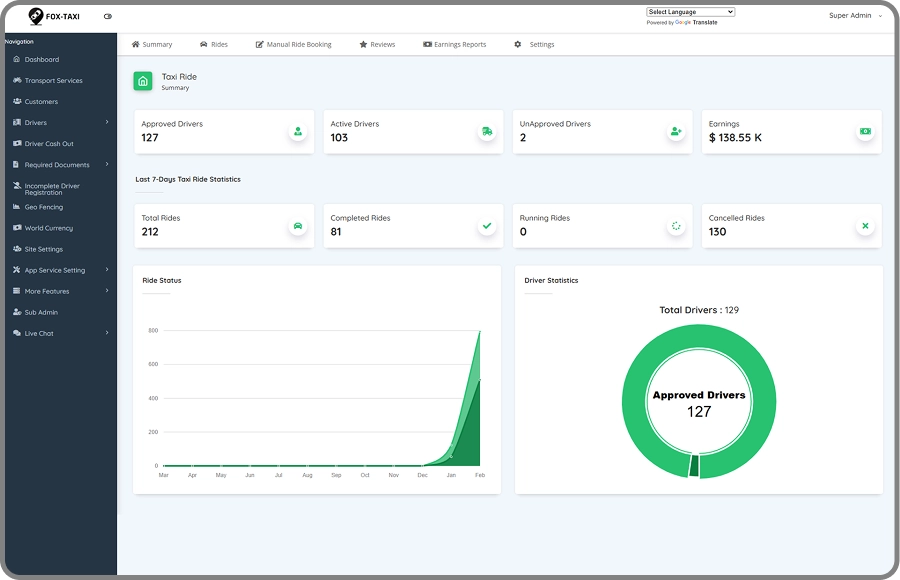Screen dimensions: 900x580
Task: Expand the Live Chat sidebar menu
Action: 61,333
